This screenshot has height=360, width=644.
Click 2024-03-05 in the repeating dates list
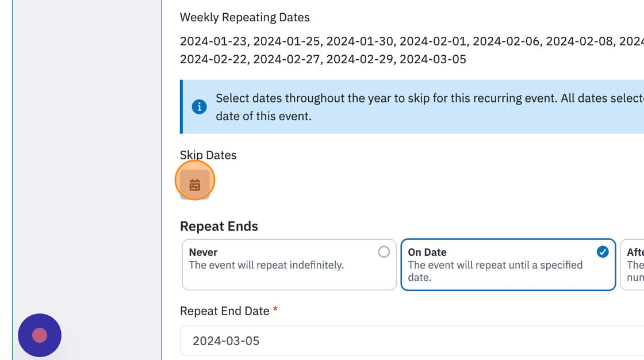(x=433, y=59)
